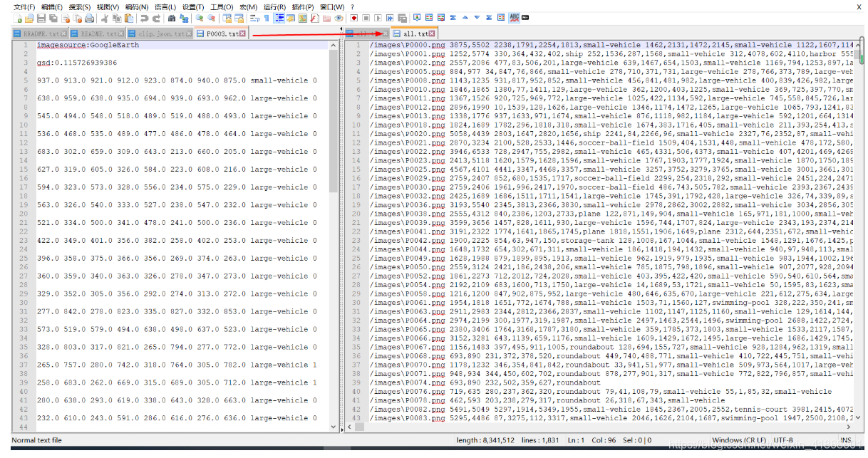Open the Document Map panel icon

302,18
